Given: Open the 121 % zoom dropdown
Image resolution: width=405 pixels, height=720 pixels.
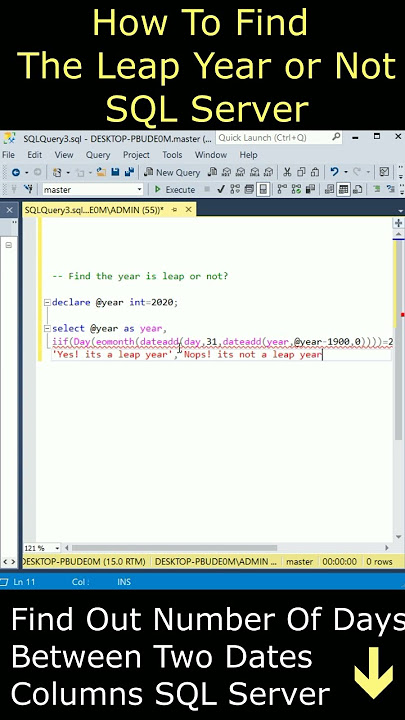Looking at the screenshot, I should click(57, 548).
